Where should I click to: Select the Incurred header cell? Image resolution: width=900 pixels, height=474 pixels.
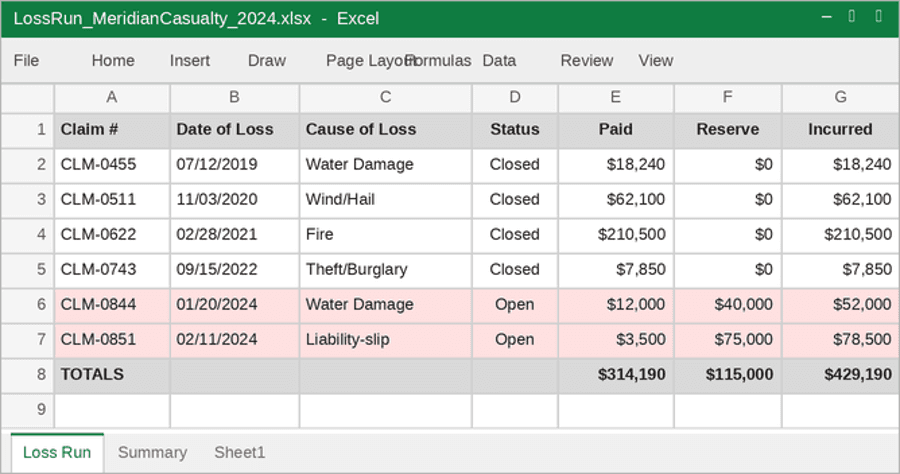pyautogui.click(x=840, y=130)
